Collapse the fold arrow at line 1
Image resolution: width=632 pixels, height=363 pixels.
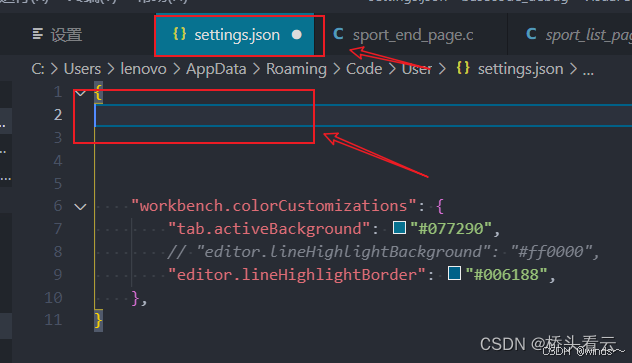click(81, 93)
